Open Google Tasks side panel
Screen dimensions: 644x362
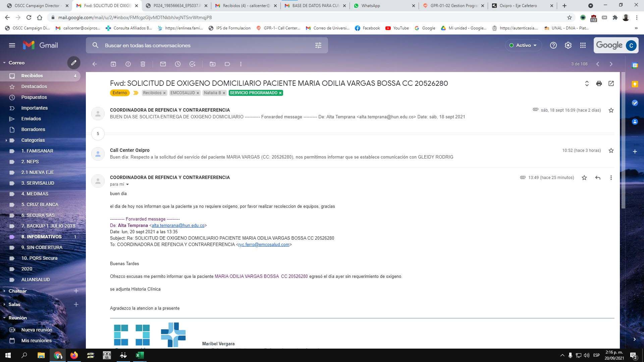point(635,103)
